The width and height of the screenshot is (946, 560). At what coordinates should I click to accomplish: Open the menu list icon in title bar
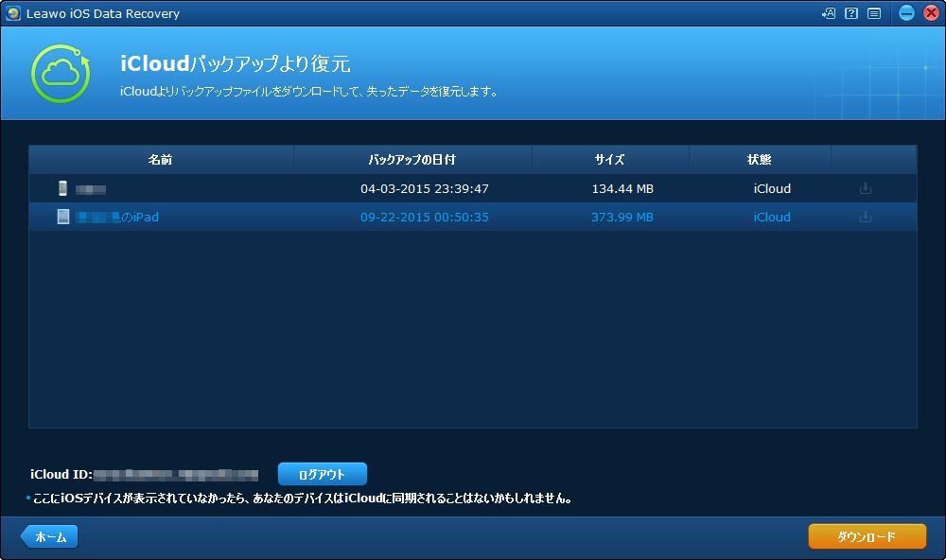tap(874, 13)
